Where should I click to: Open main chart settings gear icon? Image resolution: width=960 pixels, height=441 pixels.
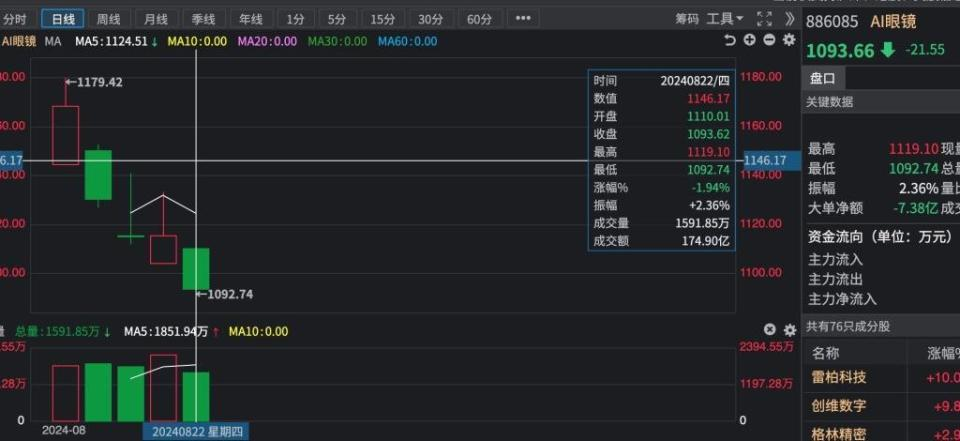[x=790, y=40]
